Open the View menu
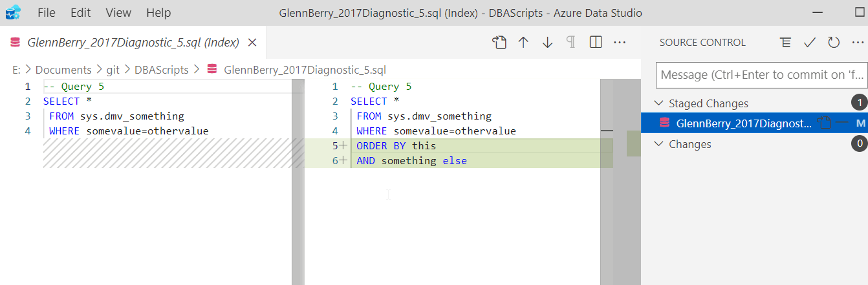Viewport: 868px width, 285px height. (x=118, y=13)
